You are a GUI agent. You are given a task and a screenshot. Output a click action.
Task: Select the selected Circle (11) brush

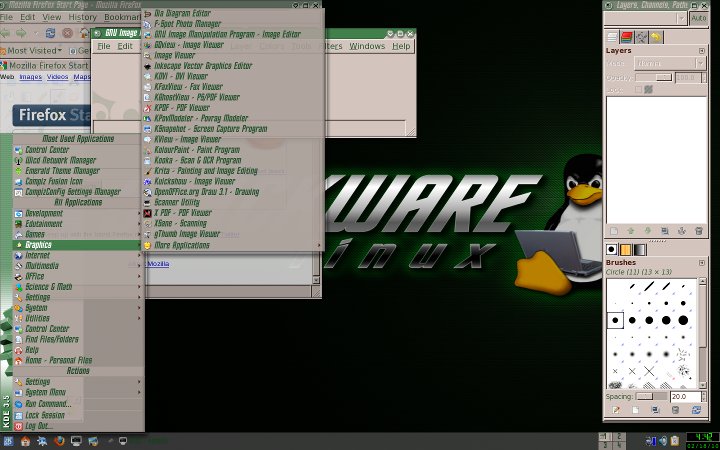615,320
